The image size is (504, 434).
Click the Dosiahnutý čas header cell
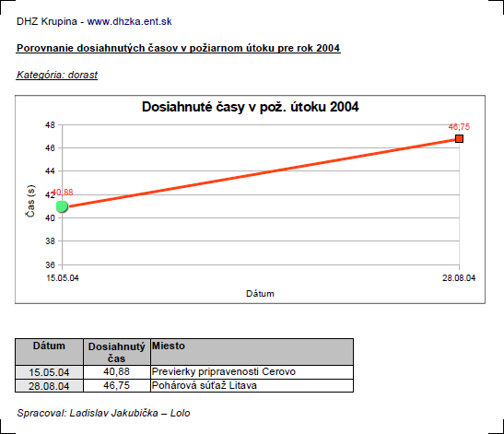point(117,352)
